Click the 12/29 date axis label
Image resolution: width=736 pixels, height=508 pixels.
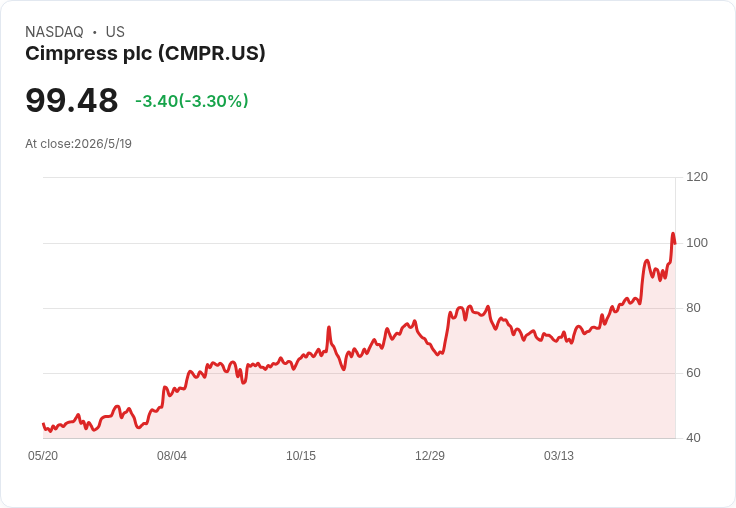(429, 455)
